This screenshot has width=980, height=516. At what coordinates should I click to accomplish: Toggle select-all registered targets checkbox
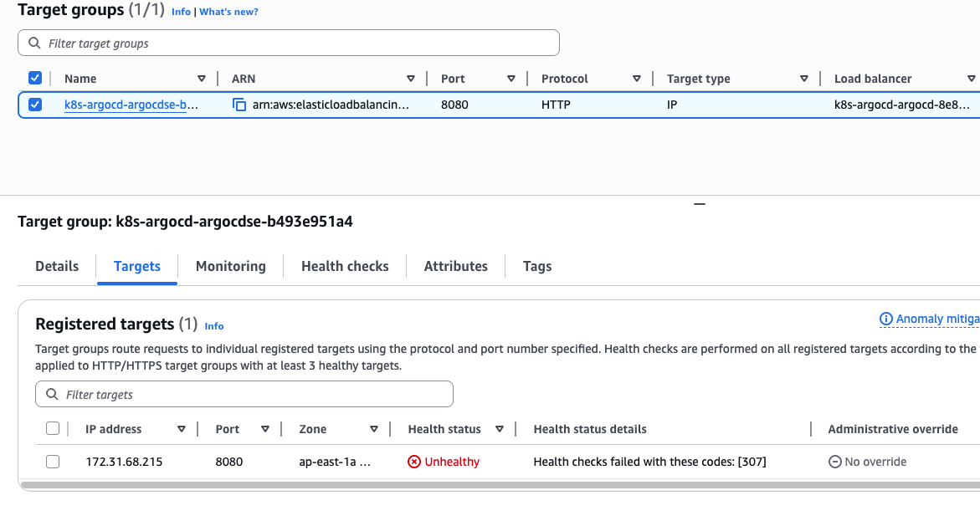[x=53, y=428]
